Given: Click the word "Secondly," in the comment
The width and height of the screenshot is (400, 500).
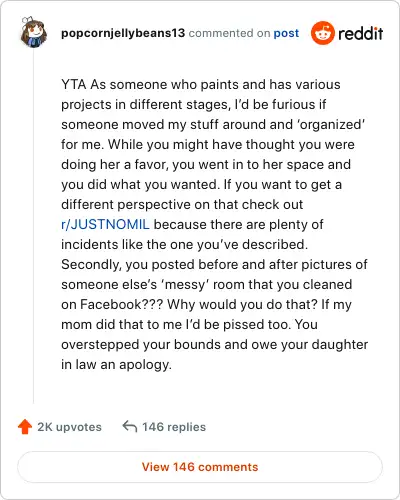Looking at the screenshot, I should pos(91,265).
